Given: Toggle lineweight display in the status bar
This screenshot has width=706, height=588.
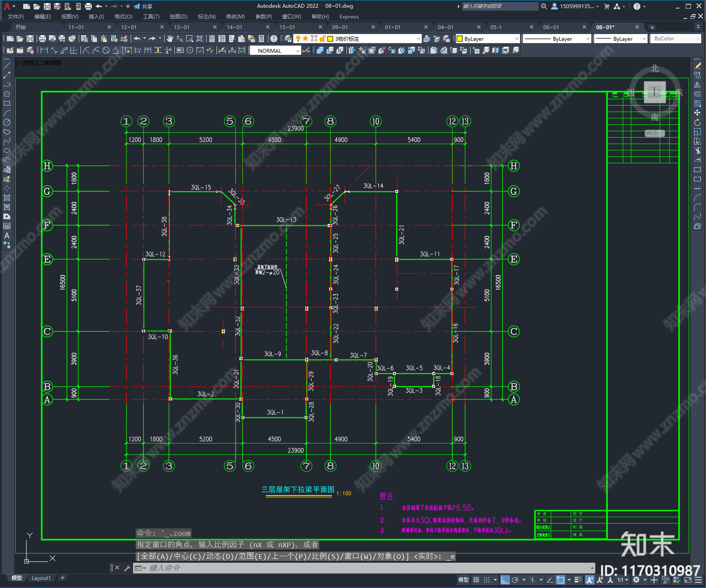Looking at the screenshot, I should pos(578,580).
